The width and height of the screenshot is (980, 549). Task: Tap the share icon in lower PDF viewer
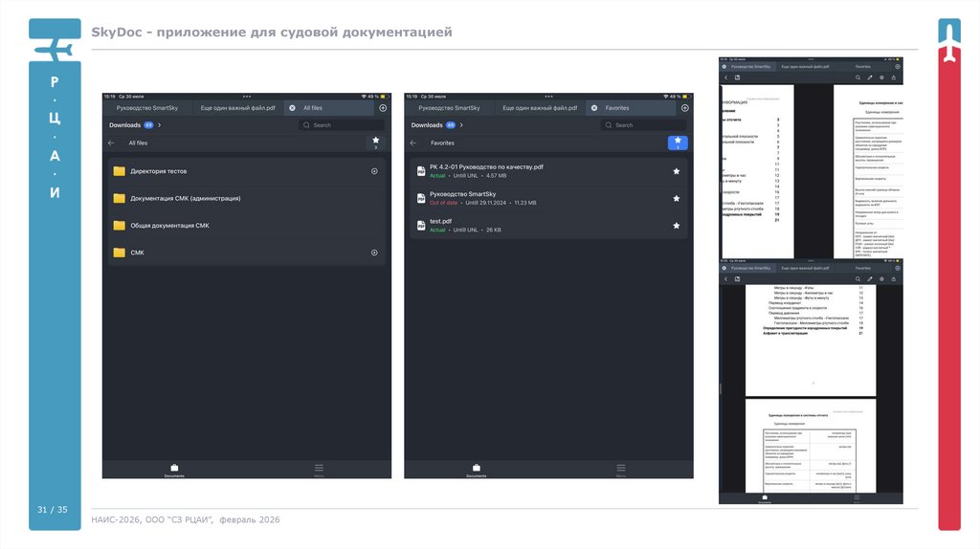pos(894,279)
